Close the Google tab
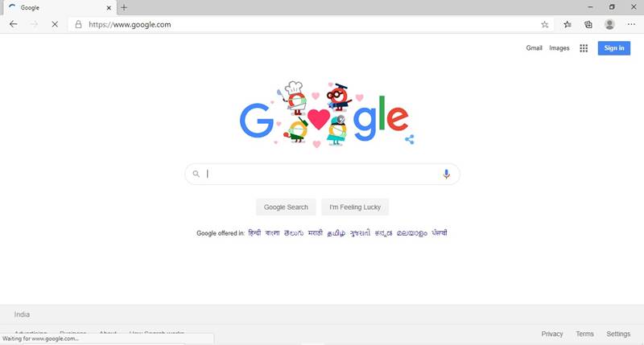This screenshot has height=345, width=644. tap(109, 8)
